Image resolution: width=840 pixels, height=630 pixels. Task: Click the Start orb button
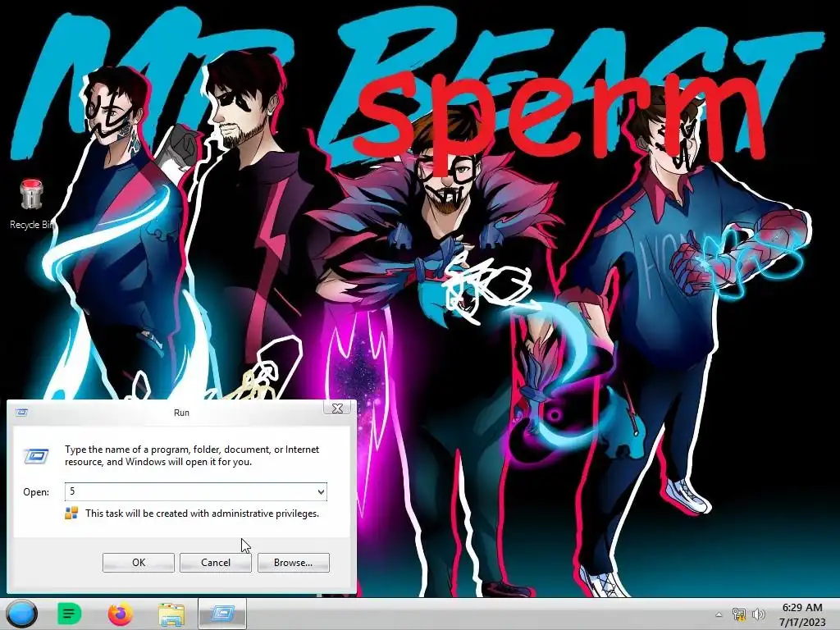point(22,614)
